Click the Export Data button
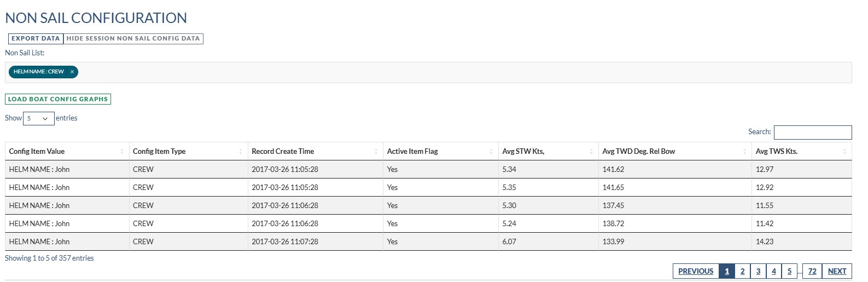Image resolution: width=868 pixels, height=282 pixels. [36, 39]
